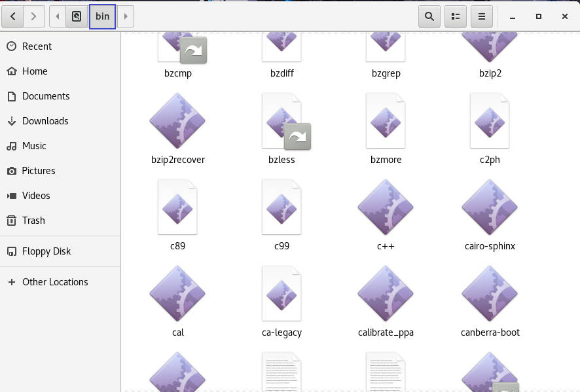Open Documents in the sidebar
580x392 pixels.
click(60, 96)
